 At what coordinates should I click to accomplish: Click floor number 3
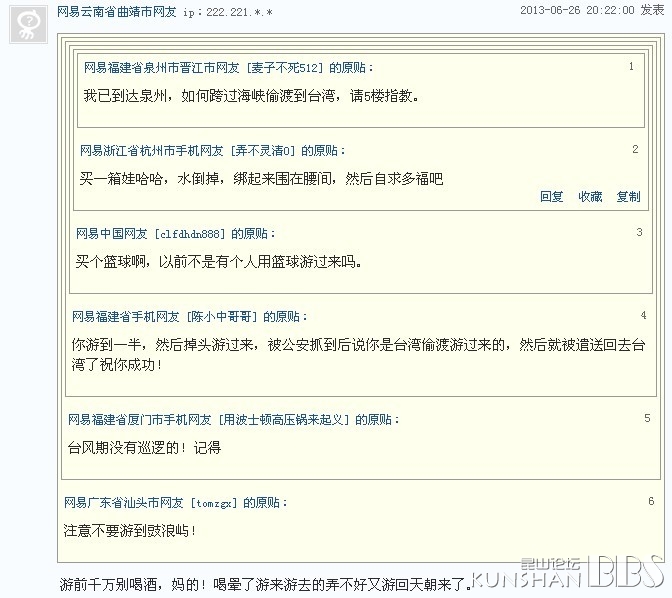pos(639,232)
